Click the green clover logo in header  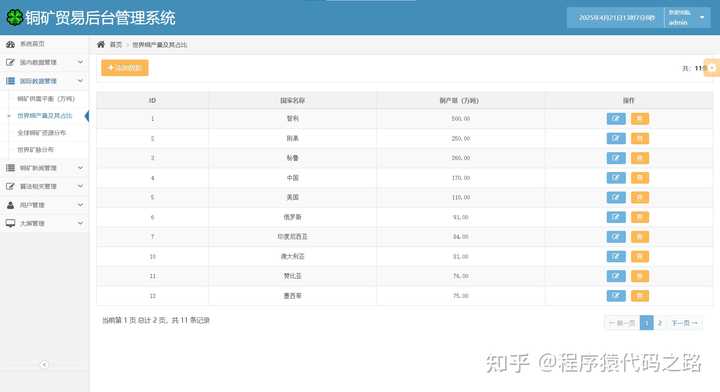(14, 17)
